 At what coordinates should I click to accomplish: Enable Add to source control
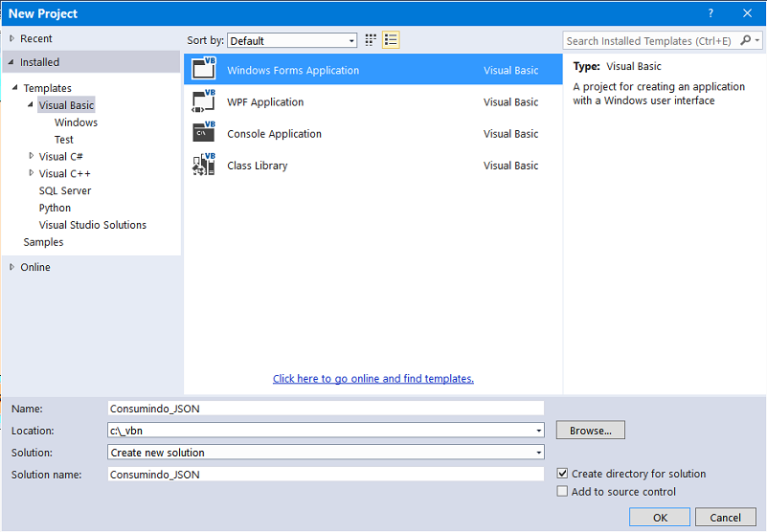(x=562, y=491)
